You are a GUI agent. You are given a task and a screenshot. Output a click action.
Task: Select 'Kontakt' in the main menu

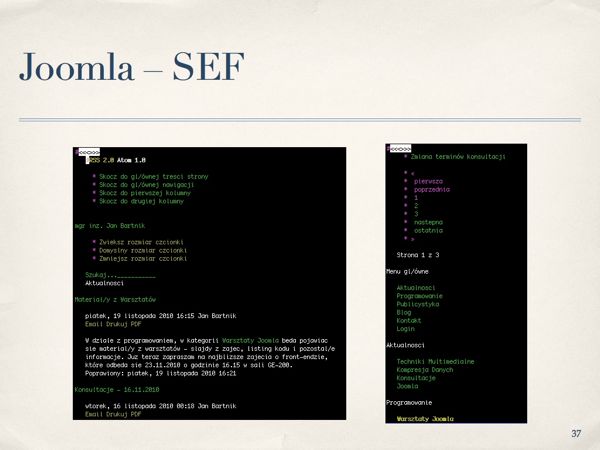(x=413, y=319)
